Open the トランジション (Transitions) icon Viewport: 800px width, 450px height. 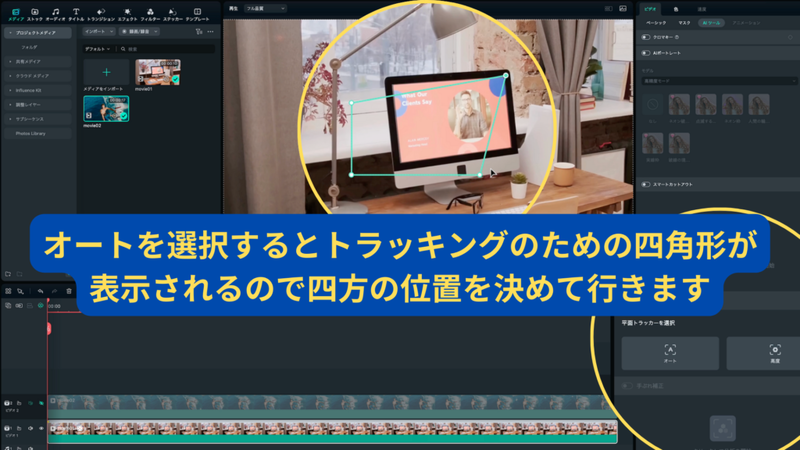[x=101, y=14]
